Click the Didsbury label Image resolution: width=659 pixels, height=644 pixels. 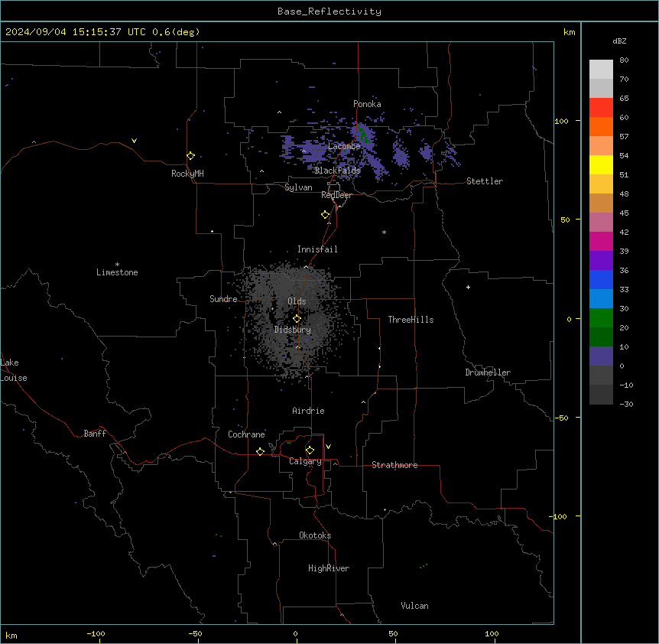[293, 330]
